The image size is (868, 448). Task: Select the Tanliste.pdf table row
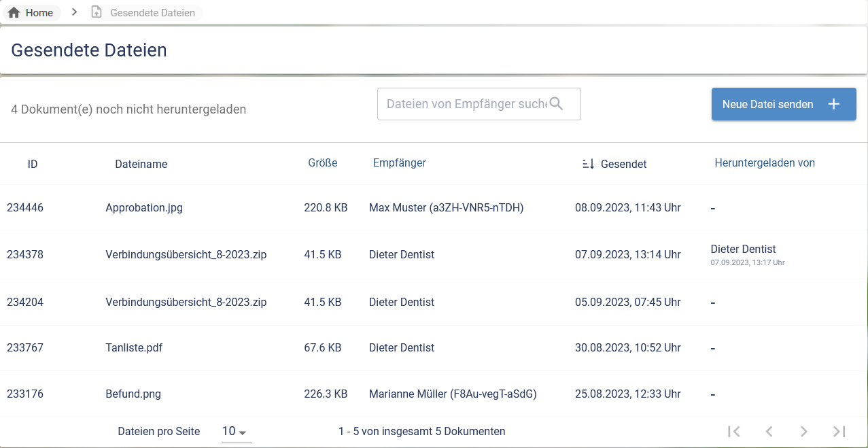[x=134, y=348]
